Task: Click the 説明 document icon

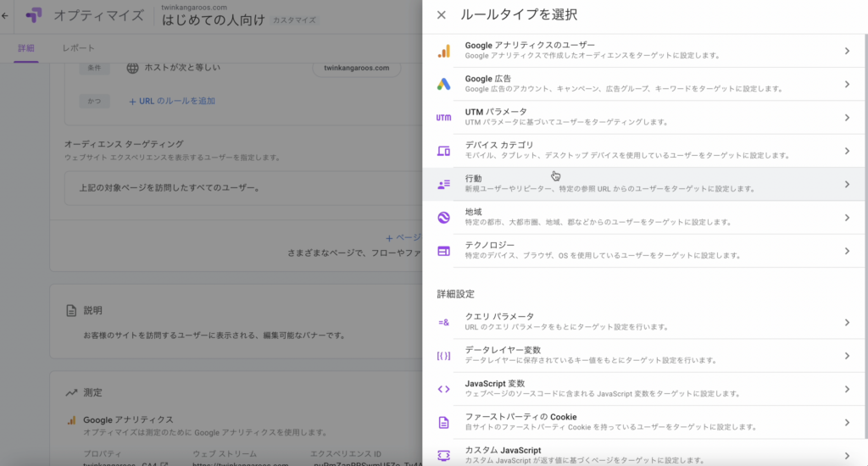Action: pos(71,310)
